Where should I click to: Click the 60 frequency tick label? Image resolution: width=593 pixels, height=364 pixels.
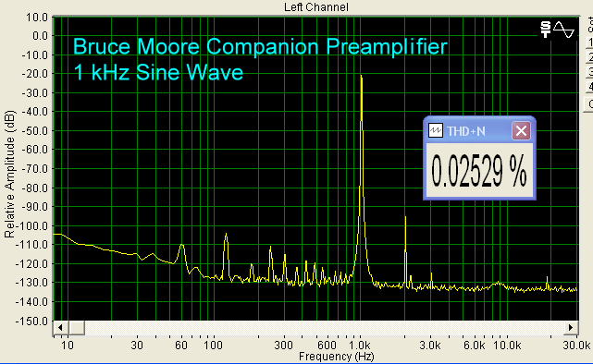[x=181, y=346]
